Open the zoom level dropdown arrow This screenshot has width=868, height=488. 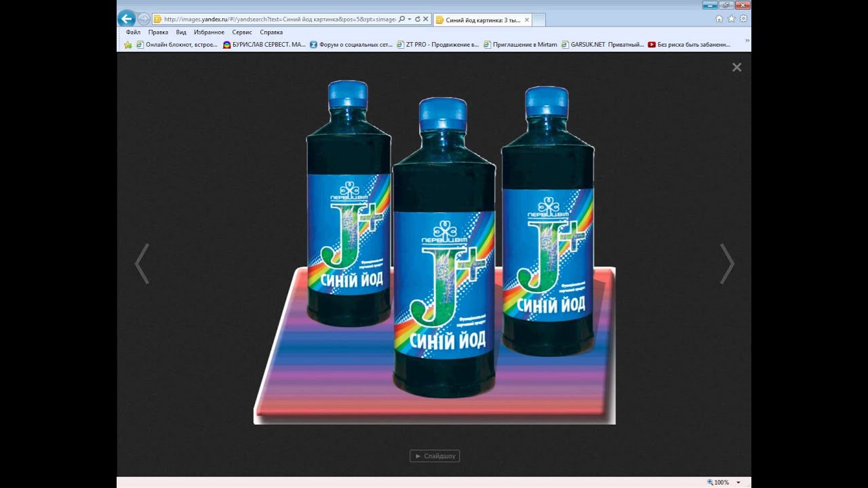738,483
